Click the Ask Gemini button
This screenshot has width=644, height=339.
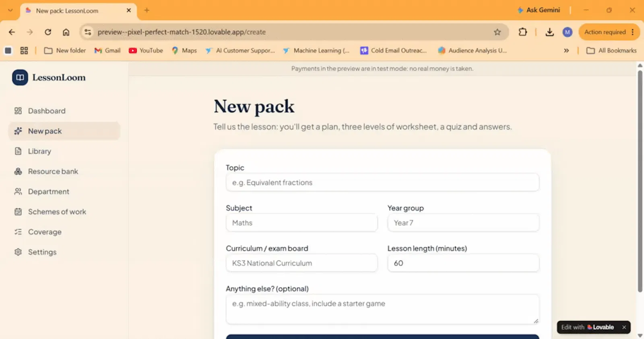coord(539,10)
